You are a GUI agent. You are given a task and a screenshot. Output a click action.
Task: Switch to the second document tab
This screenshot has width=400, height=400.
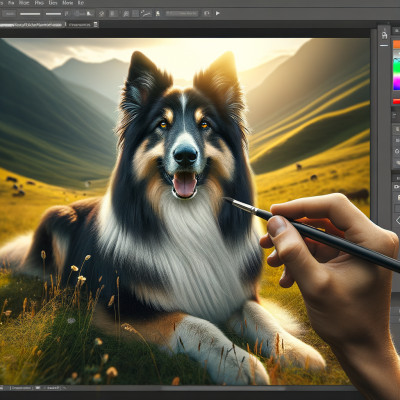pyautogui.click(x=80, y=25)
